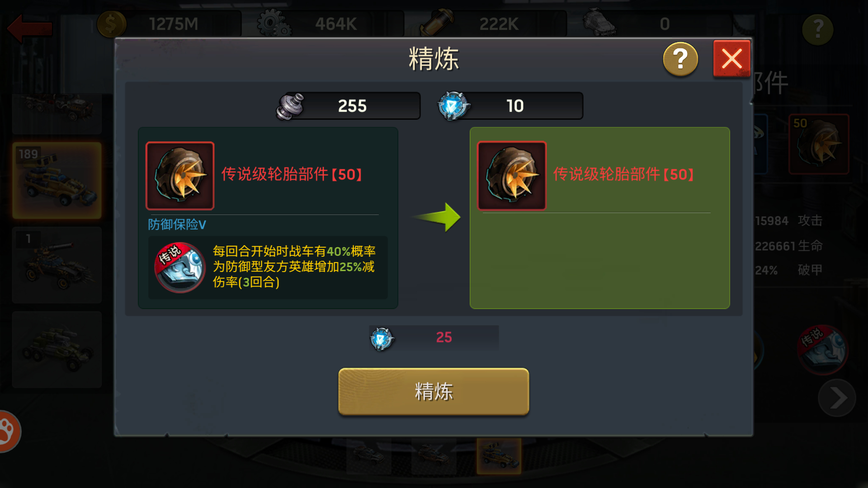This screenshot has width=868, height=488.
Task: Open help with the gold question mark icon
Action: (680, 59)
